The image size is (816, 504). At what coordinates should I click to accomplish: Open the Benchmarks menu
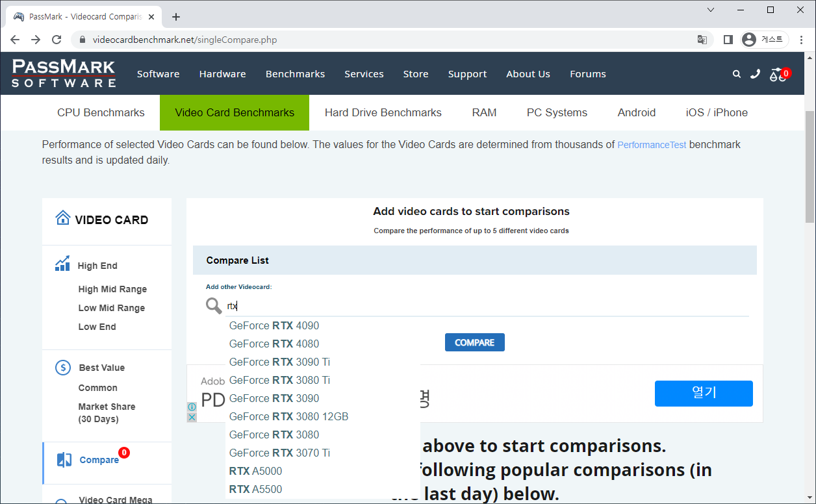295,74
